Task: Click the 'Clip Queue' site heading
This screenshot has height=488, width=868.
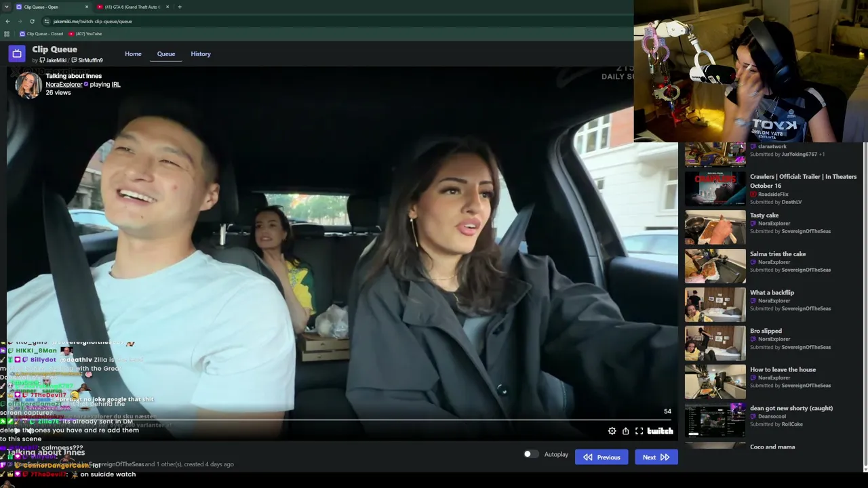Action: (x=55, y=49)
